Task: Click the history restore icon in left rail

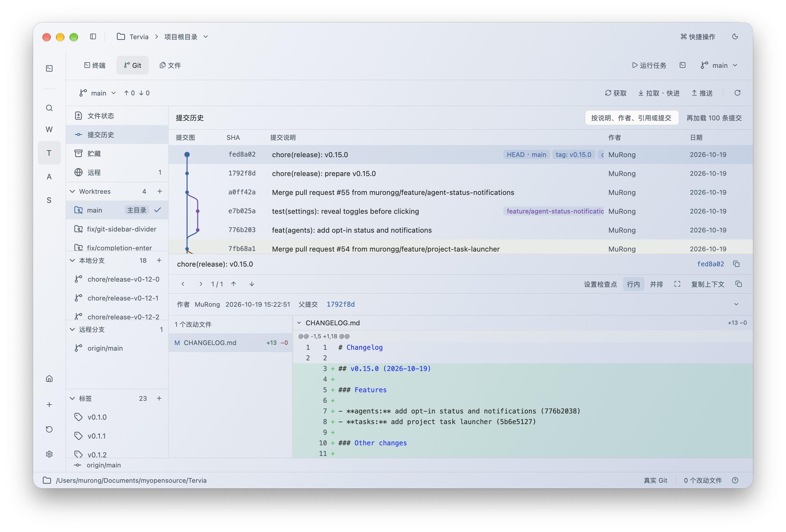Action: tap(49, 429)
